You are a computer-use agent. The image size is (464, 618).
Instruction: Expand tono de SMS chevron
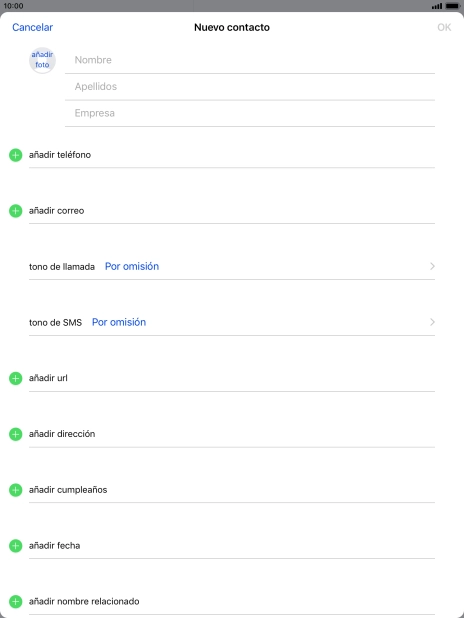pyautogui.click(x=432, y=322)
